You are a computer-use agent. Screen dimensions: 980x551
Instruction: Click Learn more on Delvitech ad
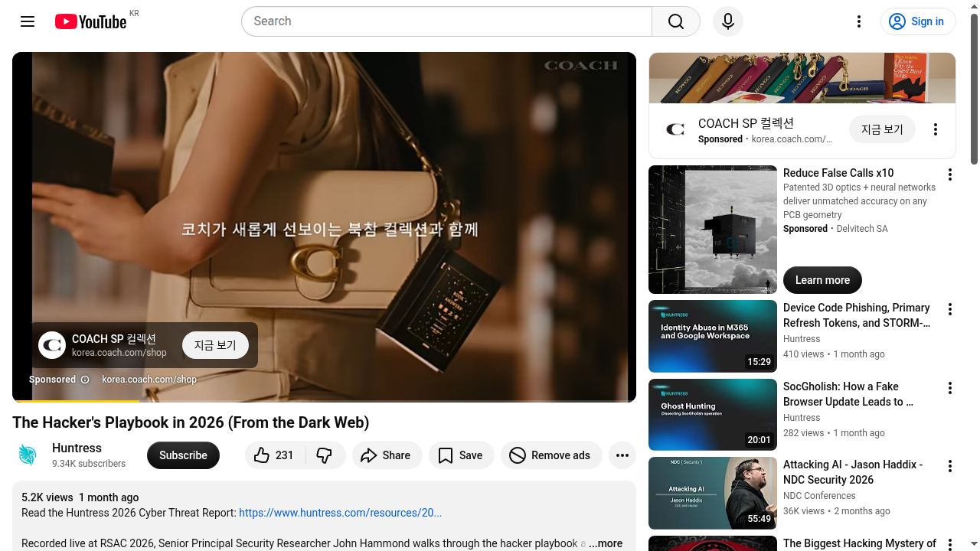(822, 280)
